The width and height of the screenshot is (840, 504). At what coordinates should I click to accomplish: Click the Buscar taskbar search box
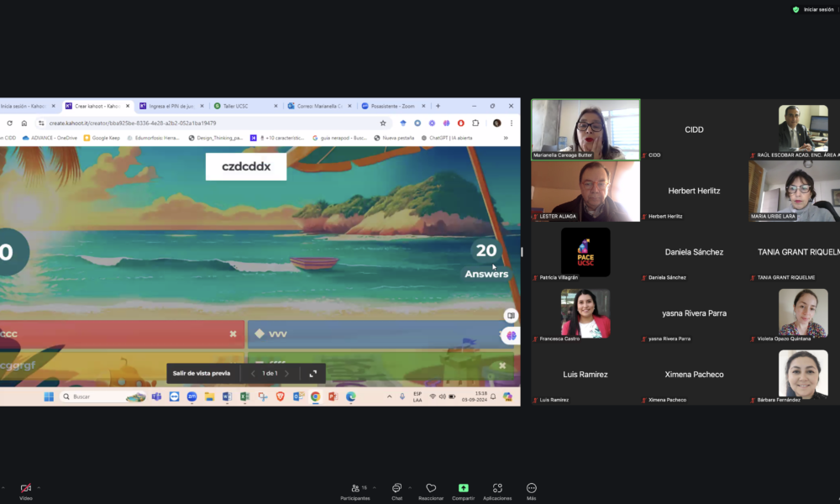pyautogui.click(x=103, y=396)
